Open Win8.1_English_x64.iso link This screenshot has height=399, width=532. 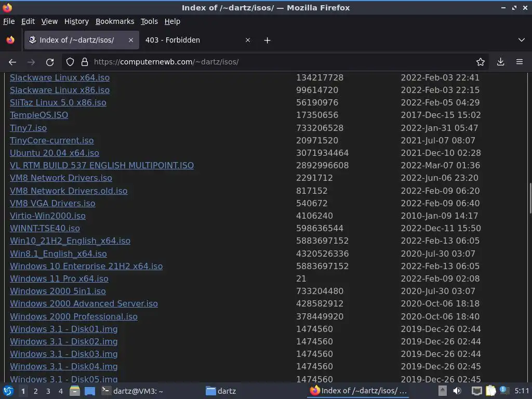tap(58, 254)
